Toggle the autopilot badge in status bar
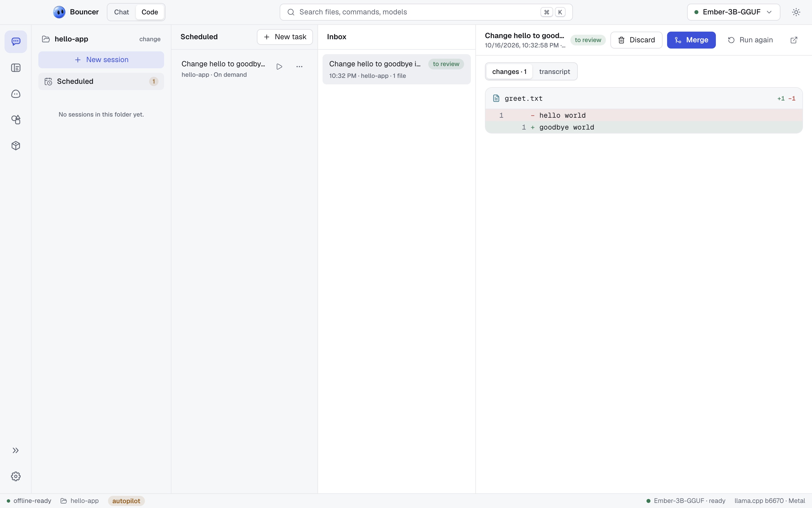812x508 pixels. click(126, 501)
